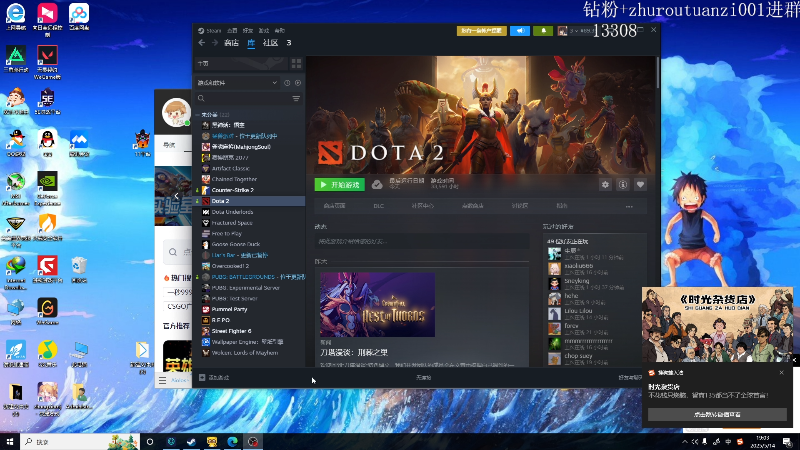Open the advanced filter options icon
Screen dimensions: 800x450
(x=296, y=98)
